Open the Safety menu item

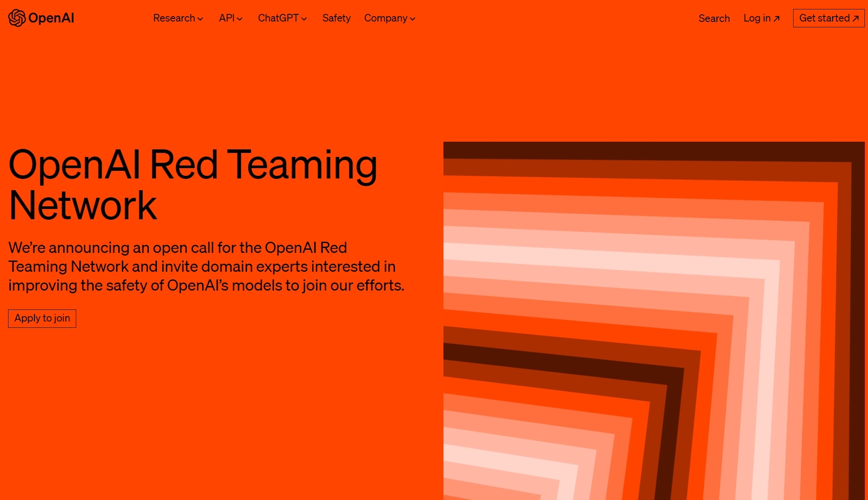click(336, 18)
